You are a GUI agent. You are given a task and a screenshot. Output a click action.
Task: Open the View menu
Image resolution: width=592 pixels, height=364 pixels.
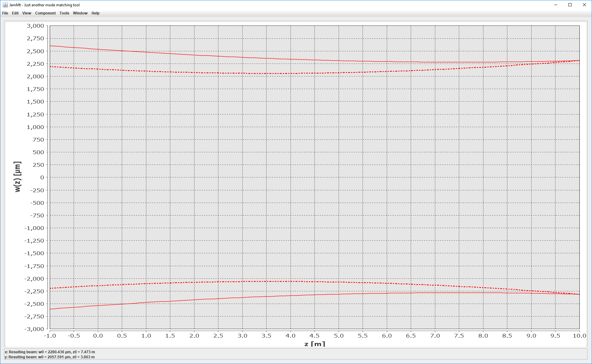tap(27, 13)
